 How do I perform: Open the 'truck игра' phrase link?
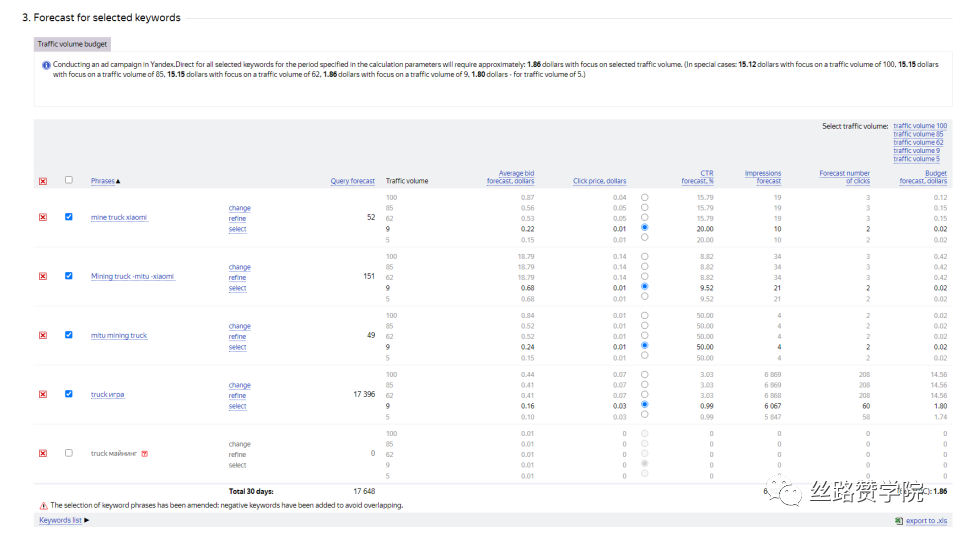107,394
